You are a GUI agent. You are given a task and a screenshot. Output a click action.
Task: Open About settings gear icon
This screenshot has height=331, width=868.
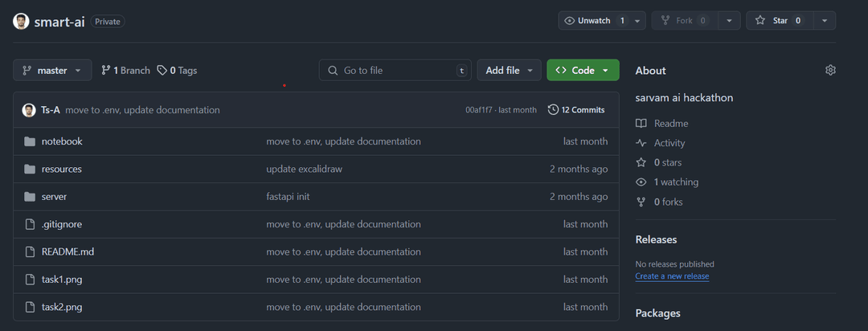pyautogui.click(x=830, y=70)
